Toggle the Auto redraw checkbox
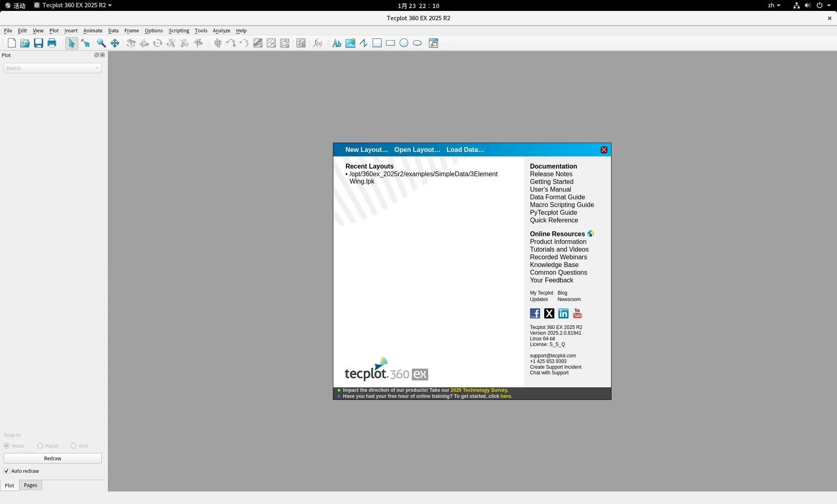 (6, 471)
